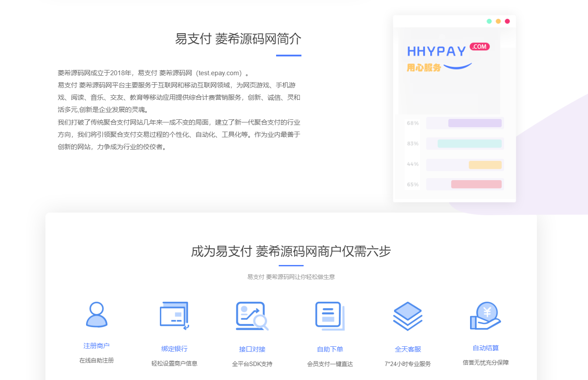Click the orange 44% progress bar

485,165
